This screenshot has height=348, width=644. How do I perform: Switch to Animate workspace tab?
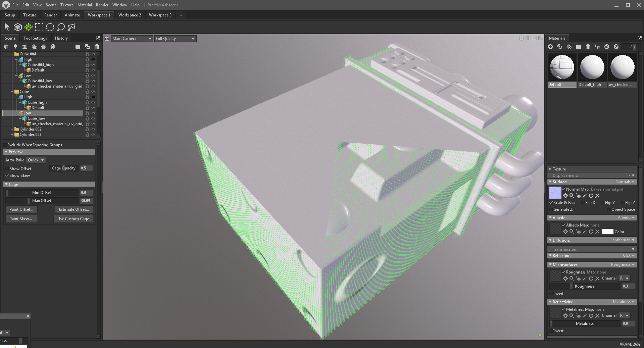72,15
